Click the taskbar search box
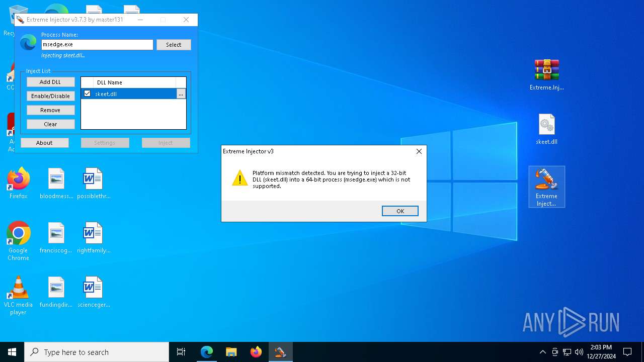 pos(97,352)
